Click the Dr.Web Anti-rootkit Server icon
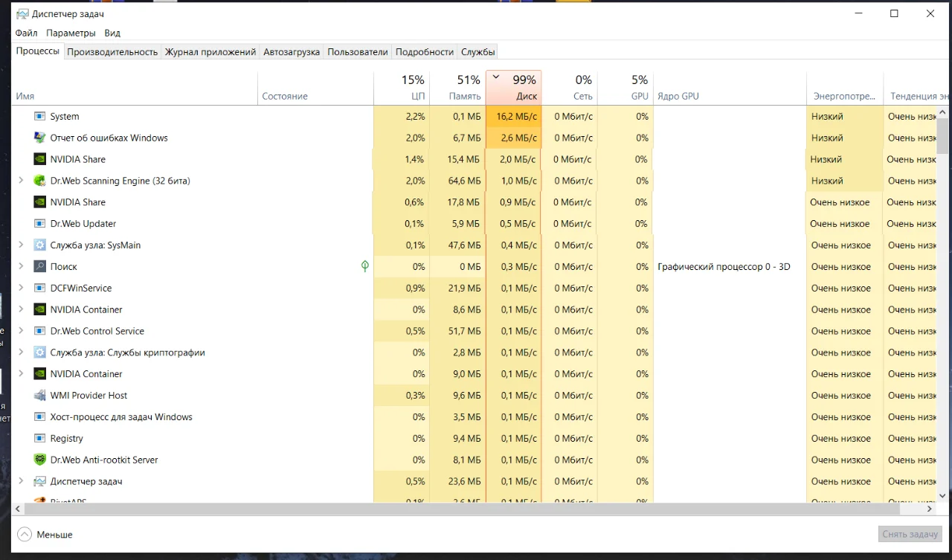This screenshot has height=560, width=952. tap(40, 460)
